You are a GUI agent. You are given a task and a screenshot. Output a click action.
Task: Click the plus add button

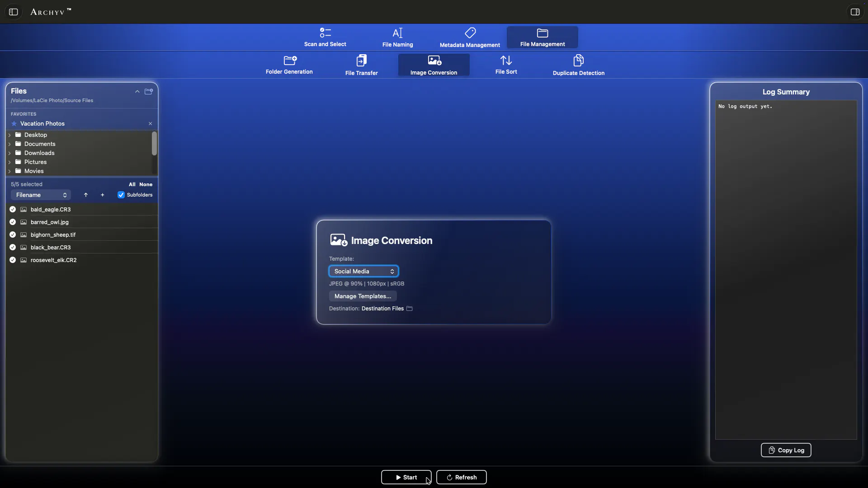tap(103, 195)
